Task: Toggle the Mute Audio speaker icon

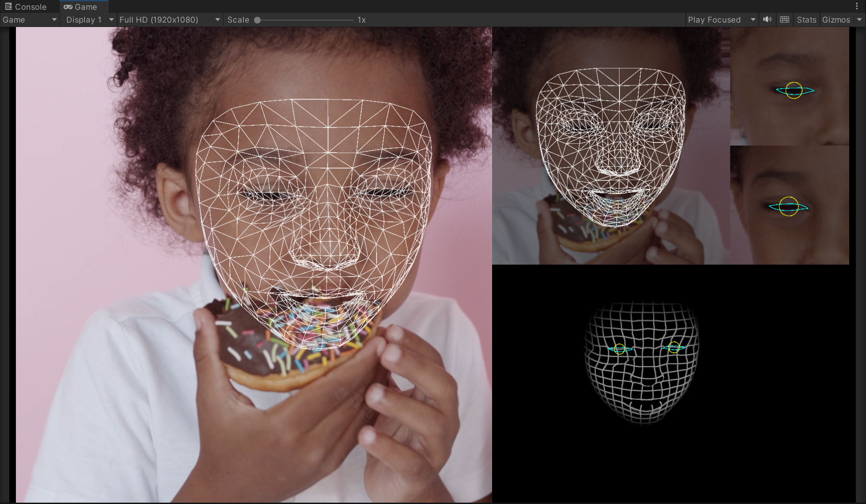Action: tap(767, 19)
